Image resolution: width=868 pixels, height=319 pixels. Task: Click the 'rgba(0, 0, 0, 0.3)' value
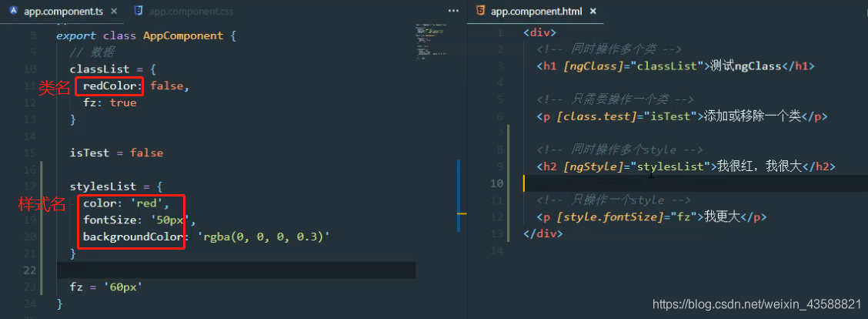pos(263,237)
